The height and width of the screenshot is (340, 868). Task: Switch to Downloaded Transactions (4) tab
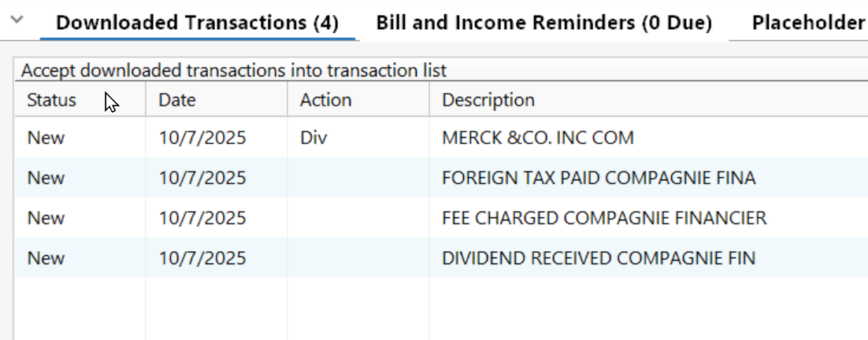(x=197, y=23)
